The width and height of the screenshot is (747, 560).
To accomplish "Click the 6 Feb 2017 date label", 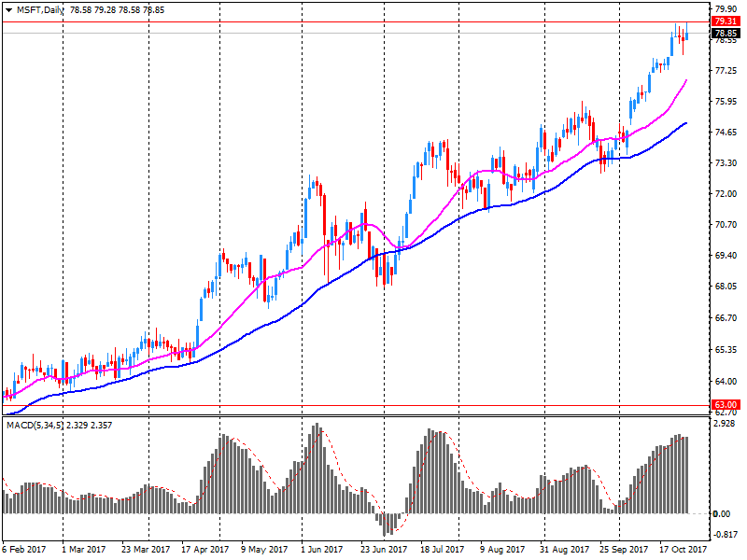I will tap(24, 550).
